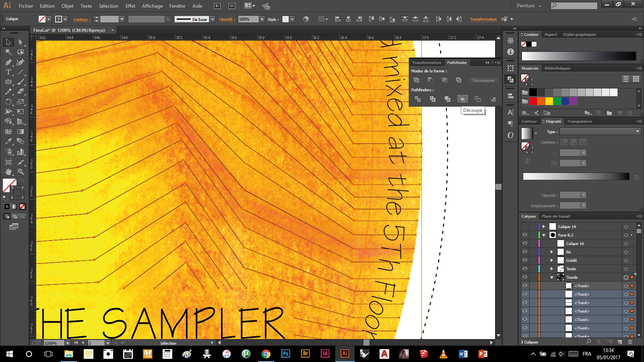Click create new layer icon in Calques panel
This screenshot has width=644, height=362.
[620, 342]
